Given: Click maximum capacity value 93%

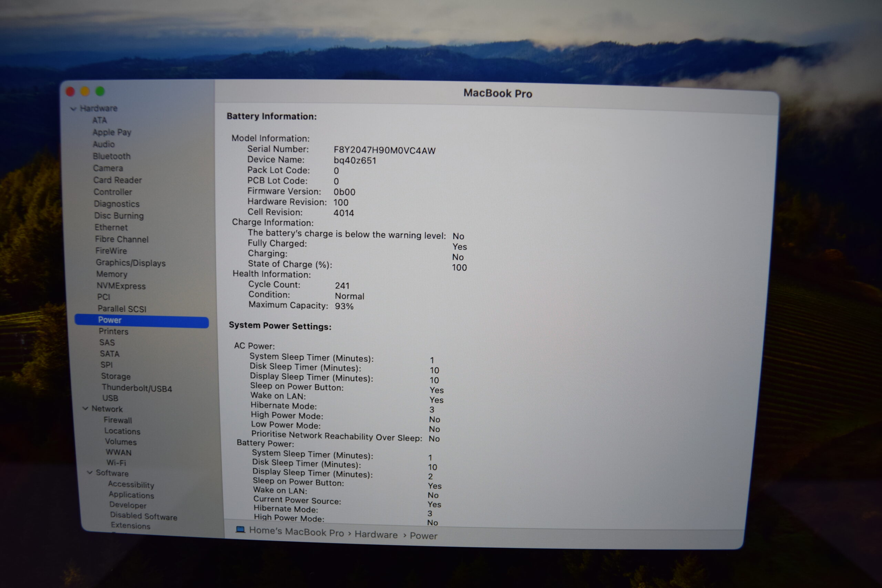Looking at the screenshot, I should coord(344,306).
